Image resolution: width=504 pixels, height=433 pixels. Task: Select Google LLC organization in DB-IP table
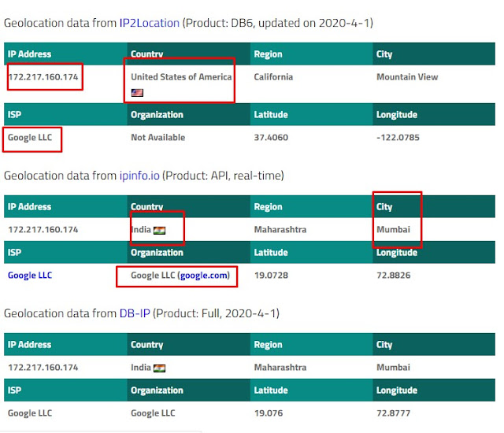tap(153, 413)
